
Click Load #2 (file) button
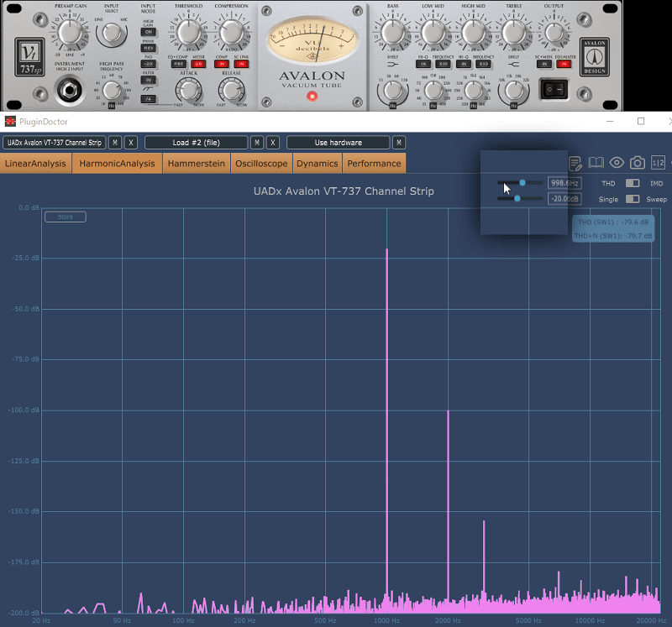point(197,143)
